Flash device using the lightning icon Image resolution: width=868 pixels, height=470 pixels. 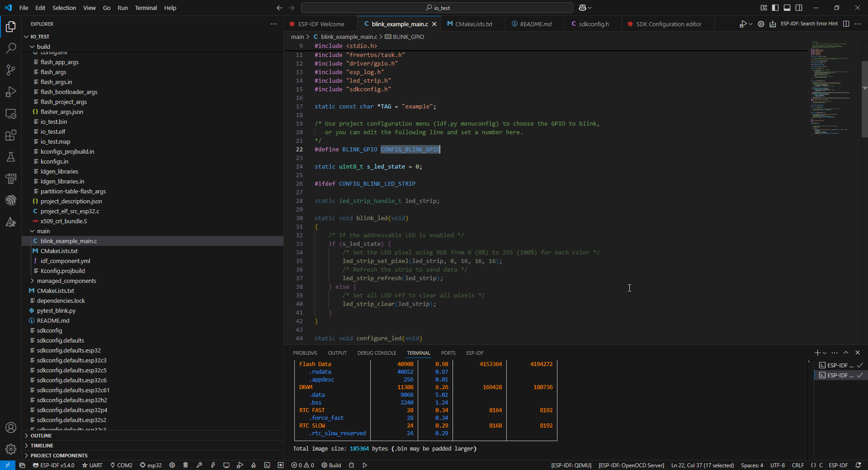[x=213, y=465]
